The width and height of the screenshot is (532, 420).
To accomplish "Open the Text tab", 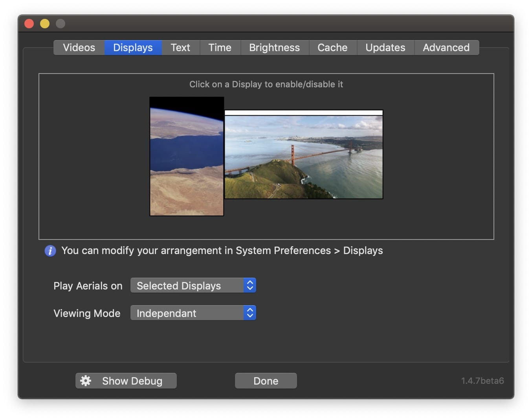I will point(181,48).
